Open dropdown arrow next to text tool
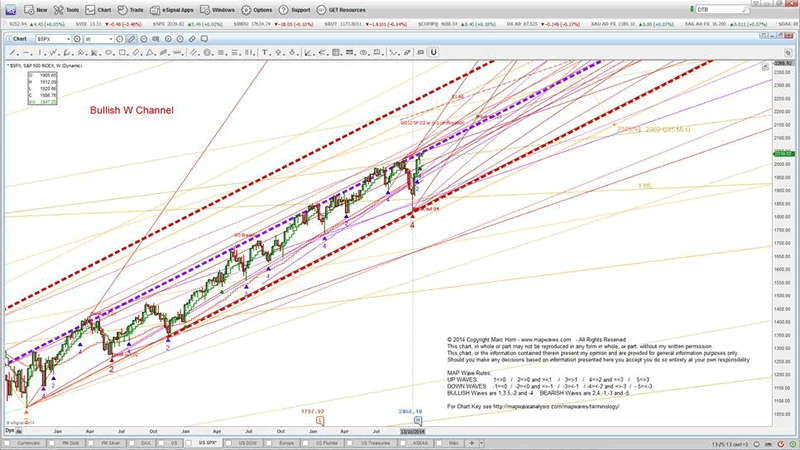 pyautogui.click(x=271, y=54)
